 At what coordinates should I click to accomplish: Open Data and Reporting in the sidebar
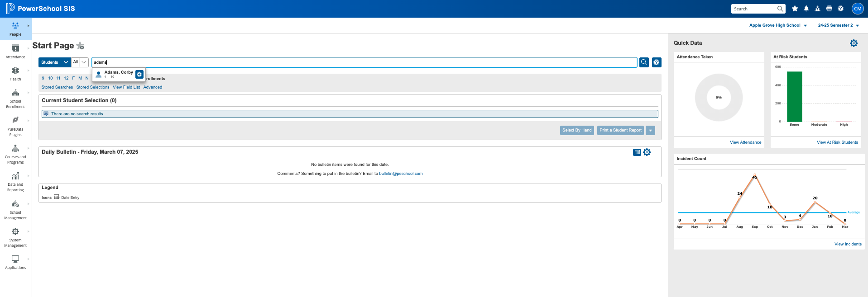point(15,182)
